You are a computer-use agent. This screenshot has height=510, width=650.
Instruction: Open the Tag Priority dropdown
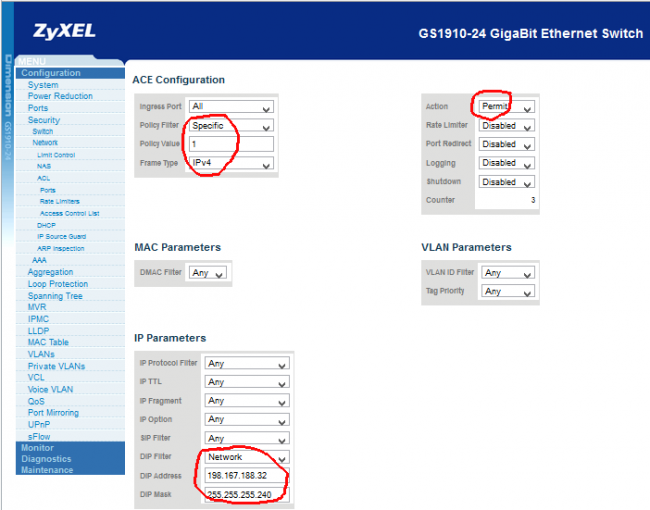[508, 291]
